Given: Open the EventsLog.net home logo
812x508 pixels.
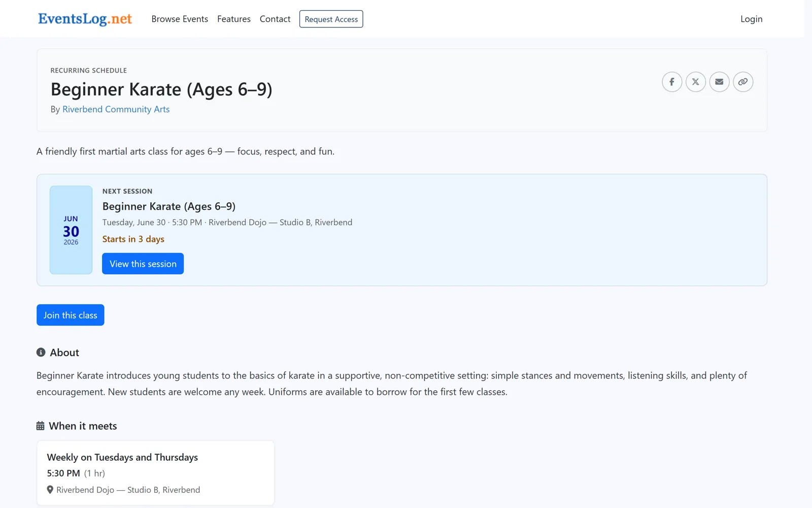Looking at the screenshot, I should [85, 19].
